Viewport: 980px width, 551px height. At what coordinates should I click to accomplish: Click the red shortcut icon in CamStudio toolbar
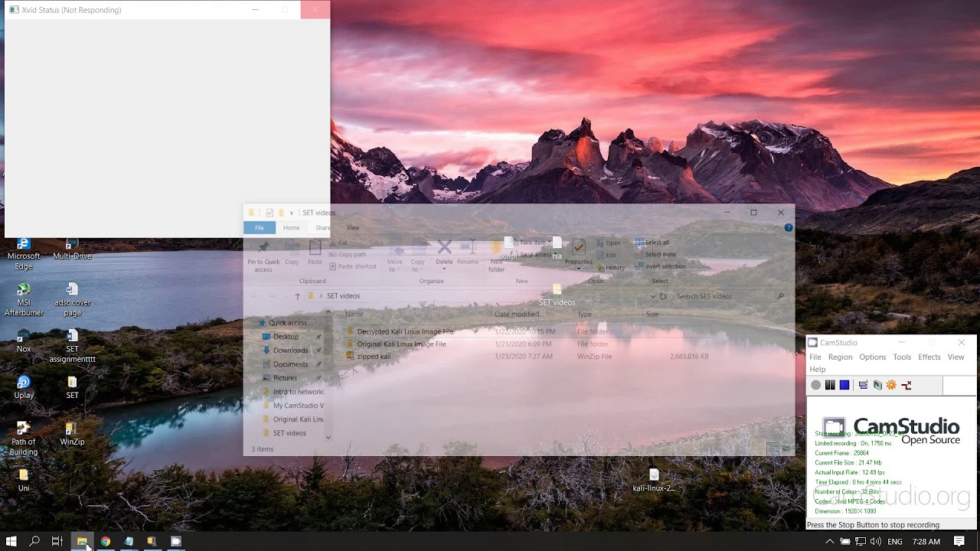(x=906, y=385)
